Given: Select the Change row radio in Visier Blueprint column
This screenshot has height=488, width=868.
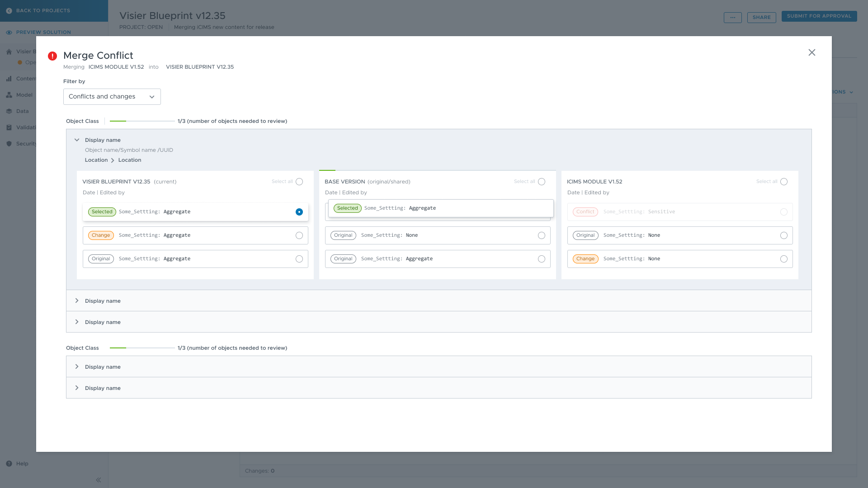Looking at the screenshot, I should [x=299, y=235].
